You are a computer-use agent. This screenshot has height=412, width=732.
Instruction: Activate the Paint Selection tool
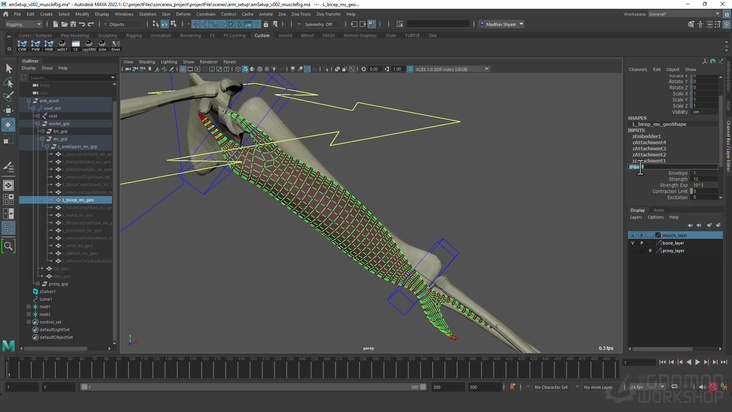pyautogui.click(x=8, y=97)
